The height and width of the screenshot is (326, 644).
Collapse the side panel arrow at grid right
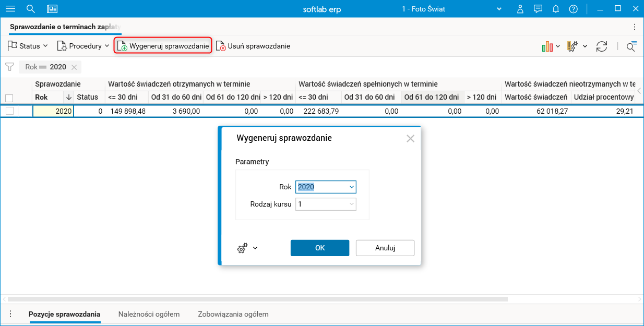pos(639,90)
